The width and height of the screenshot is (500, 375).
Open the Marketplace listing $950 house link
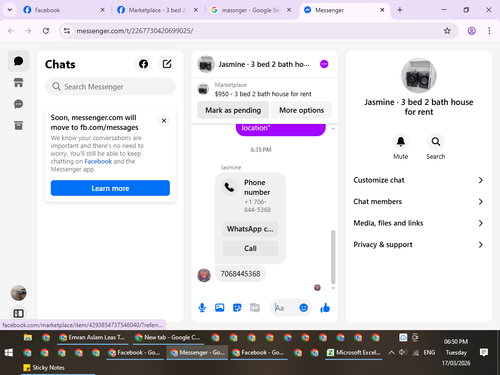coord(263,94)
